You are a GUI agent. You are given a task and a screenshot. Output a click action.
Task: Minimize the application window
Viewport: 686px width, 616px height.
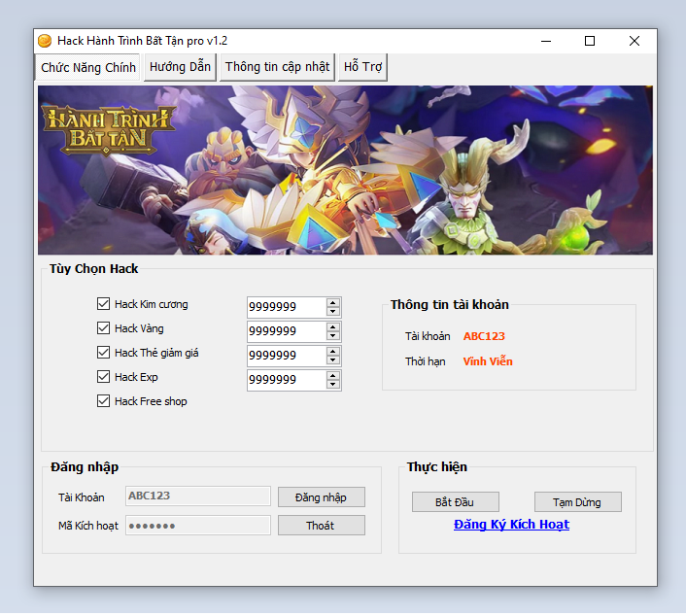(x=545, y=41)
